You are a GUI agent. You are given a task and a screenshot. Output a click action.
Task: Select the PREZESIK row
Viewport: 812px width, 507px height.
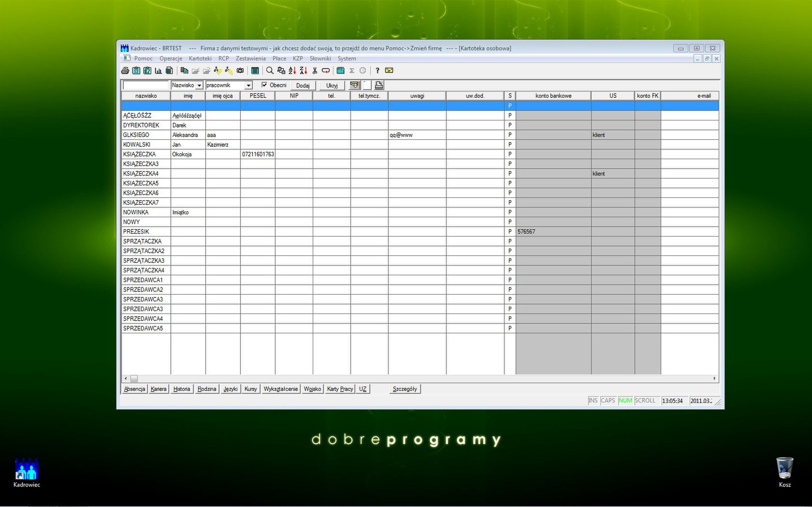coord(420,232)
